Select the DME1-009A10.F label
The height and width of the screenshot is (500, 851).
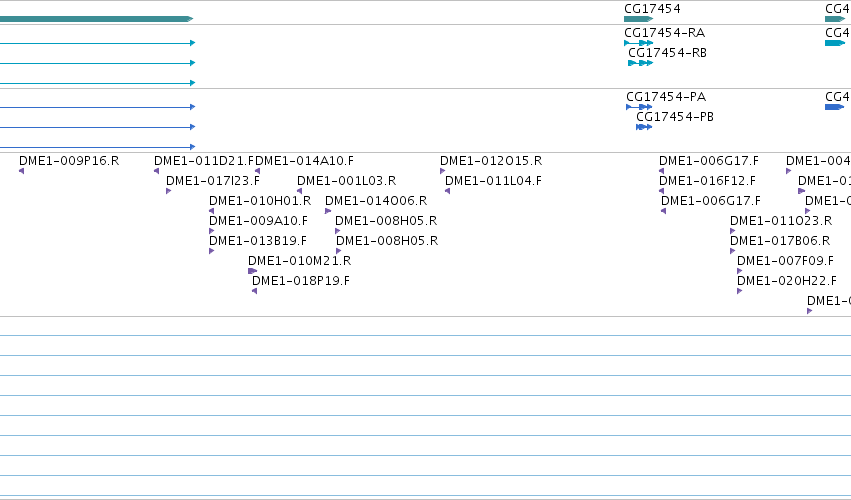click(258, 221)
